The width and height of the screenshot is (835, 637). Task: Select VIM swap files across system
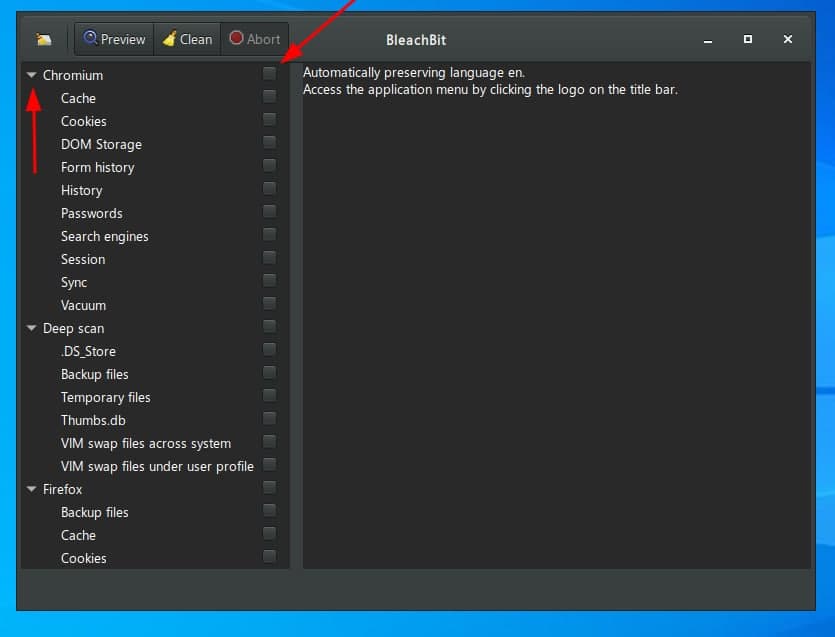click(145, 443)
